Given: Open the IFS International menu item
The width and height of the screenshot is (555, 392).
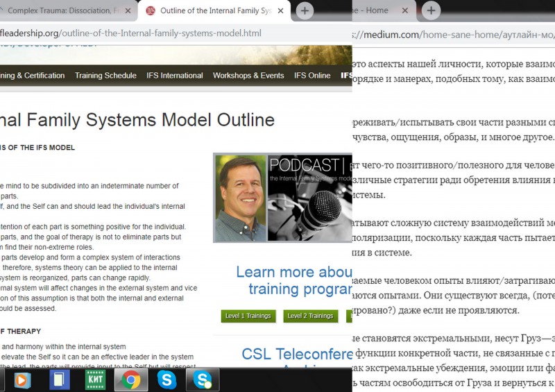Looking at the screenshot, I should pos(175,76).
